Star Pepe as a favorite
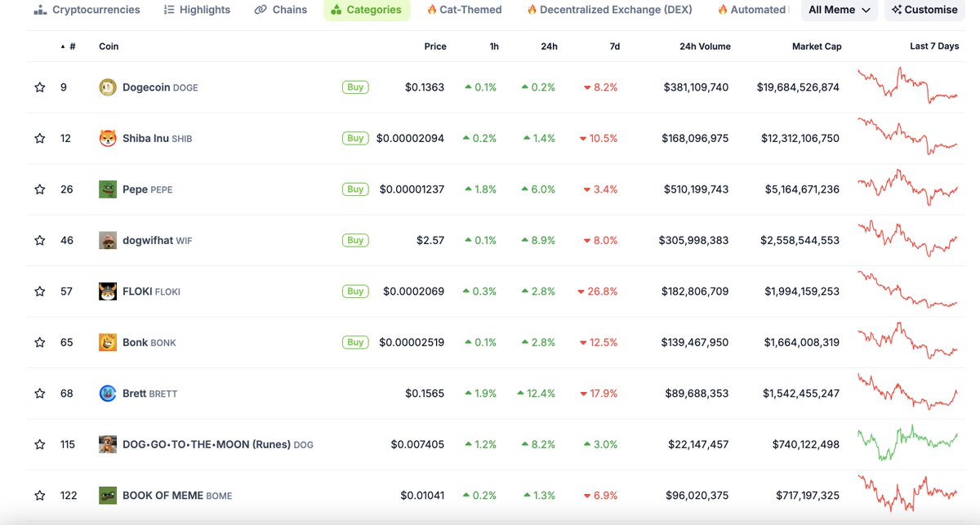Screen dimensions: 980x525 pos(39,189)
